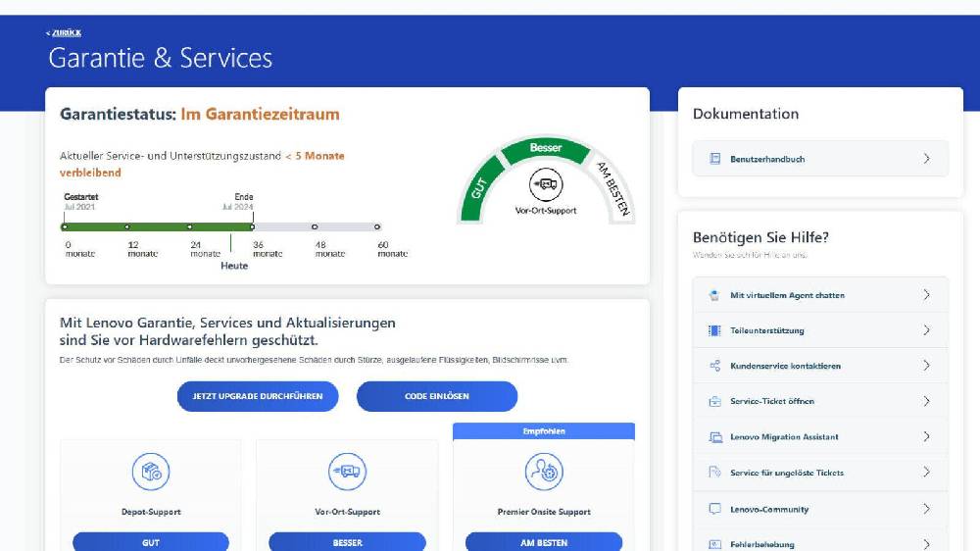The height and width of the screenshot is (551, 980).
Task: Click the 48 monate timeline marker
Action: [x=315, y=227]
